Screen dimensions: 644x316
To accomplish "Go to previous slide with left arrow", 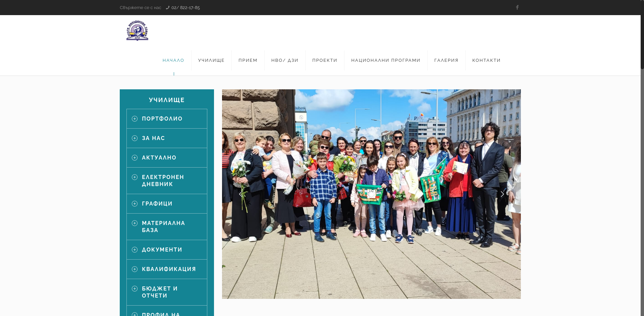I will (x=240, y=194).
